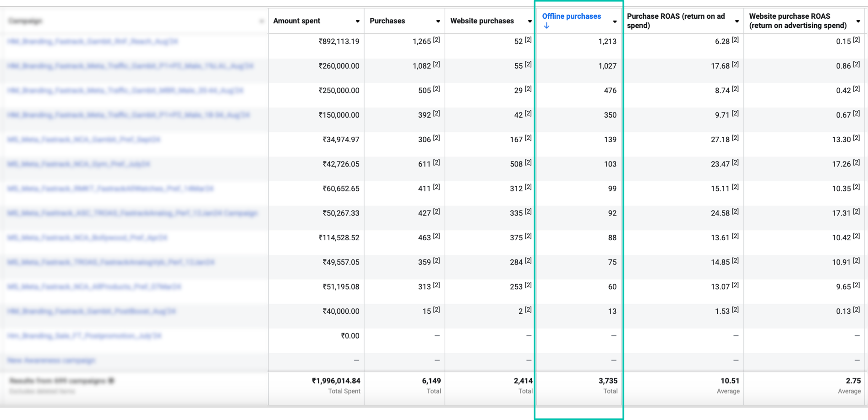Image resolution: width=868 pixels, height=420 pixels.
Task: Click the [2] footnote beside 0.15 website ROAS
Action: 857,40
